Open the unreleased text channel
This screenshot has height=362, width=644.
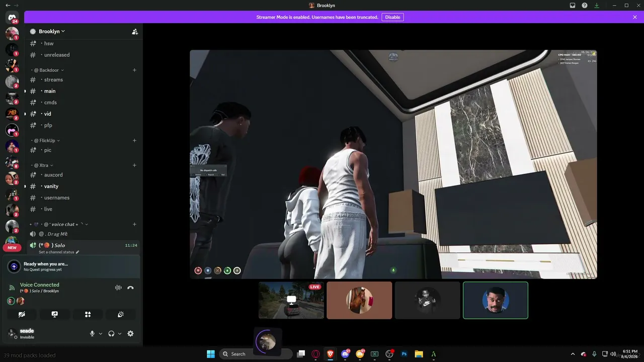[x=83, y=55]
